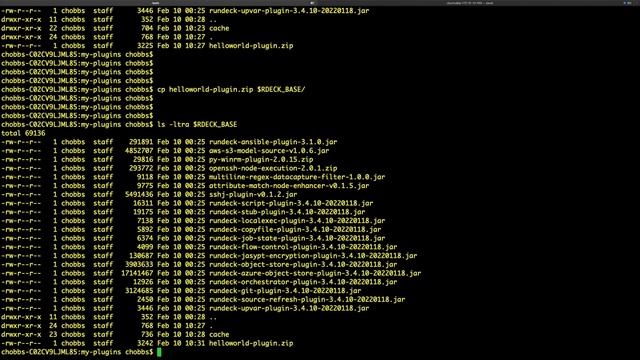Click file name rundeck-ansible-plugin-3.1.0.jar
The height and width of the screenshot is (360, 640).
(x=273, y=142)
